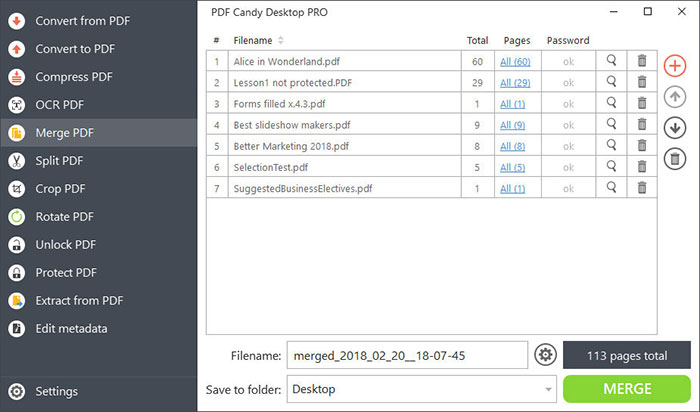This screenshot has height=412, width=700.
Task: Select the Merge PDF sidebar item
Action: (x=98, y=133)
